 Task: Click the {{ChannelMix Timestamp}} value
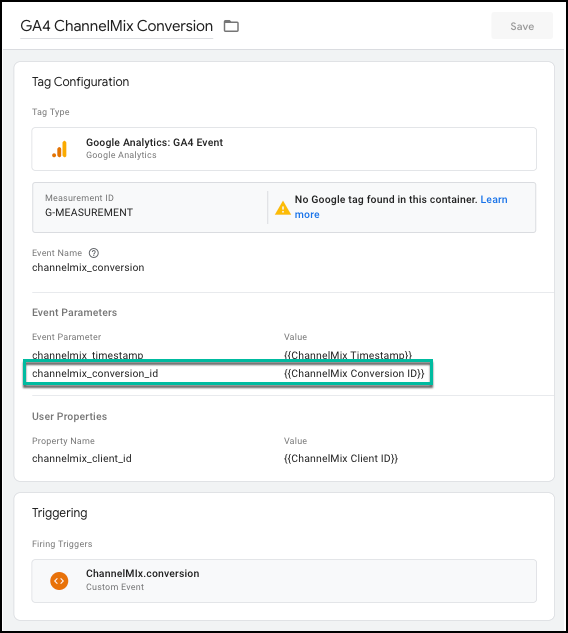pyautogui.click(x=348, y=355)
